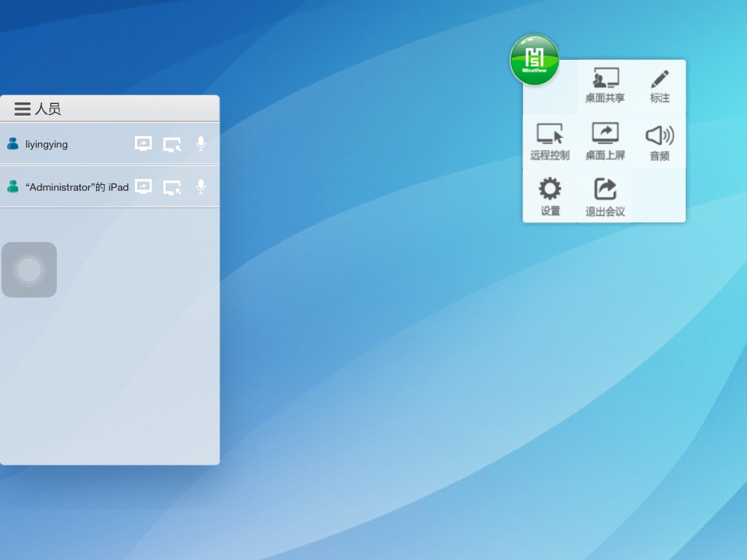Screen dimensions: 747x560
Task: Click liyingying's blue user avatar icon
Action: point(13,144)
